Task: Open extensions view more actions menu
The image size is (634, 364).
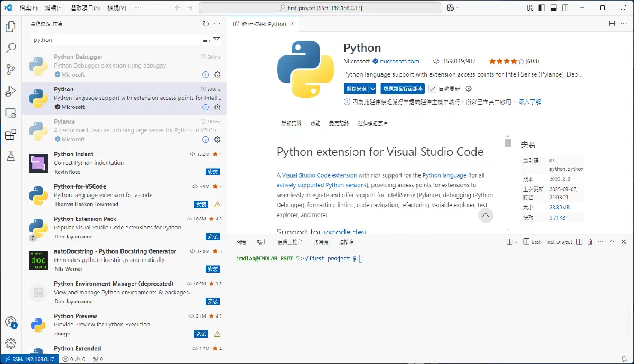Action: (217, 24)
